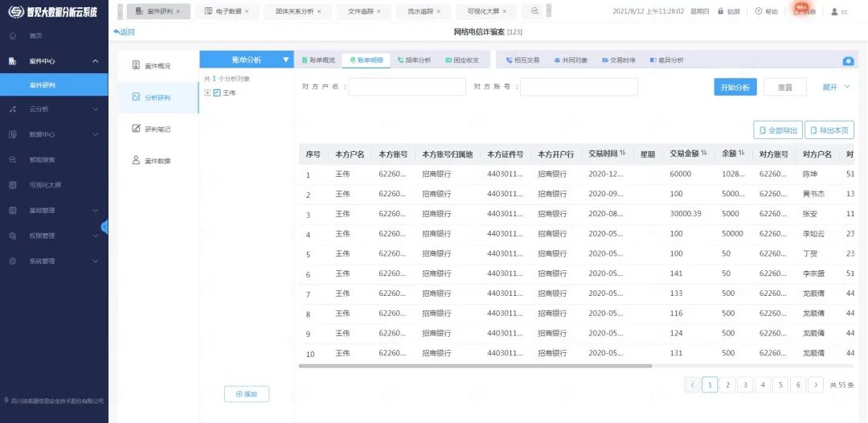Open 可视化大屏 in the left sidebar
The height and width of the screenshot is (423, 868).
[45, 185]
